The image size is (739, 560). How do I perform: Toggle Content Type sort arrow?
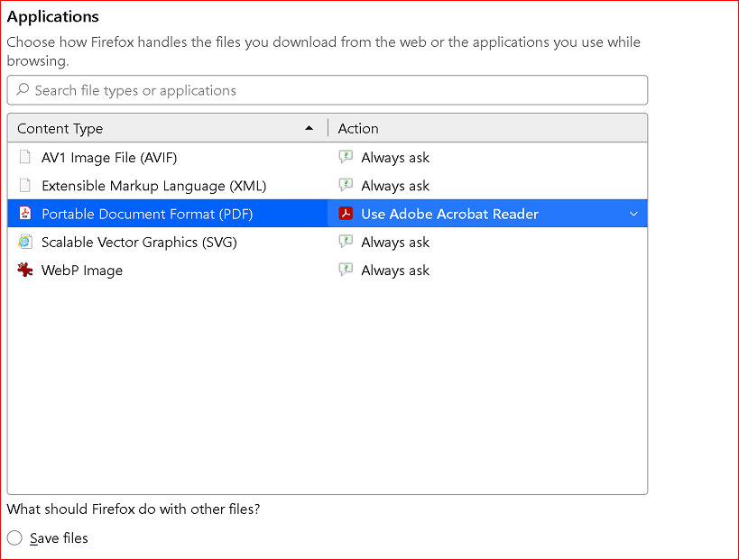[309, 128]
